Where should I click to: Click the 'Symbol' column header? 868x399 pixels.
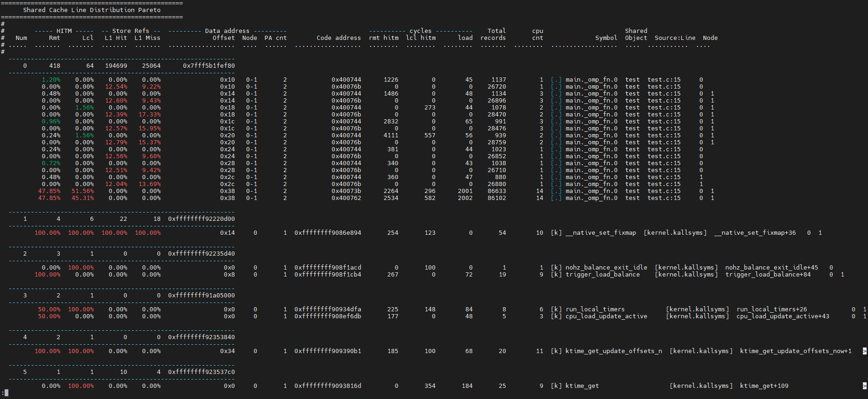coord(607,38)
